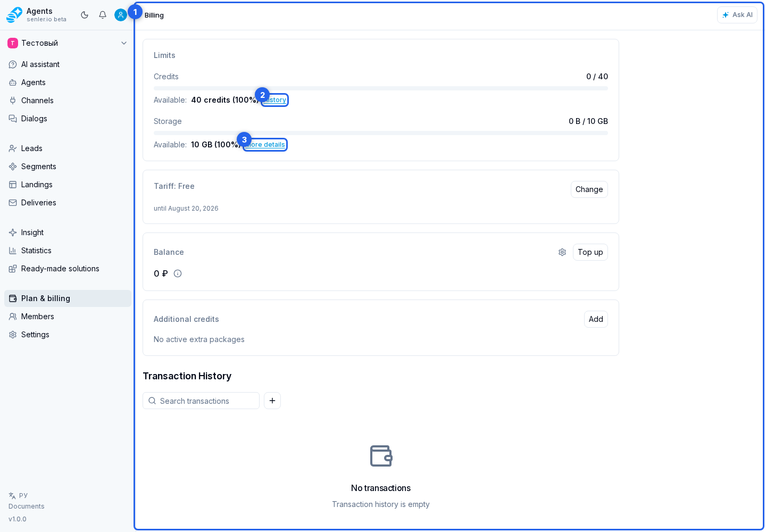Viewport: 766px width, 532px height.
Task: Switch language via РУ toggle
Action: click(x=18, y=495)
